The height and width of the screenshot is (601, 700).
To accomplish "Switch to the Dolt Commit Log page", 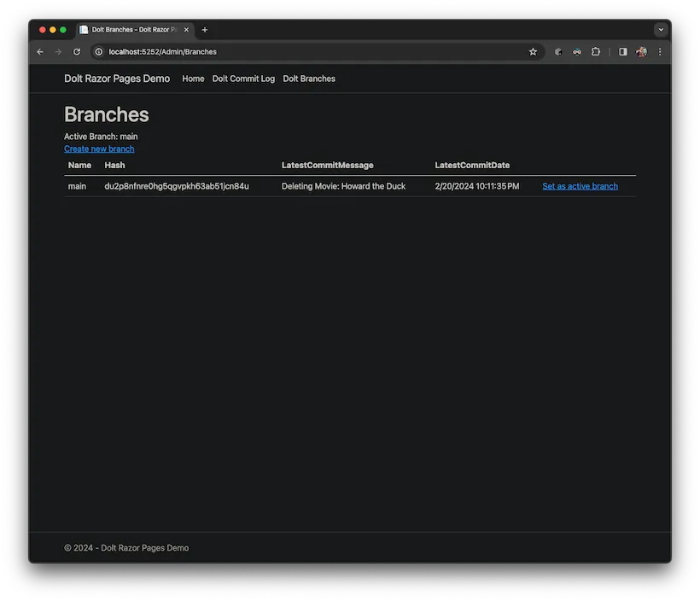I will [244, 78].
